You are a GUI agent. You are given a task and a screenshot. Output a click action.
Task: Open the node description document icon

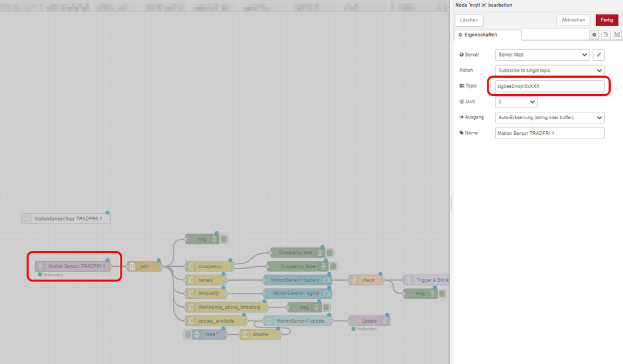click(x=606, y=35)
